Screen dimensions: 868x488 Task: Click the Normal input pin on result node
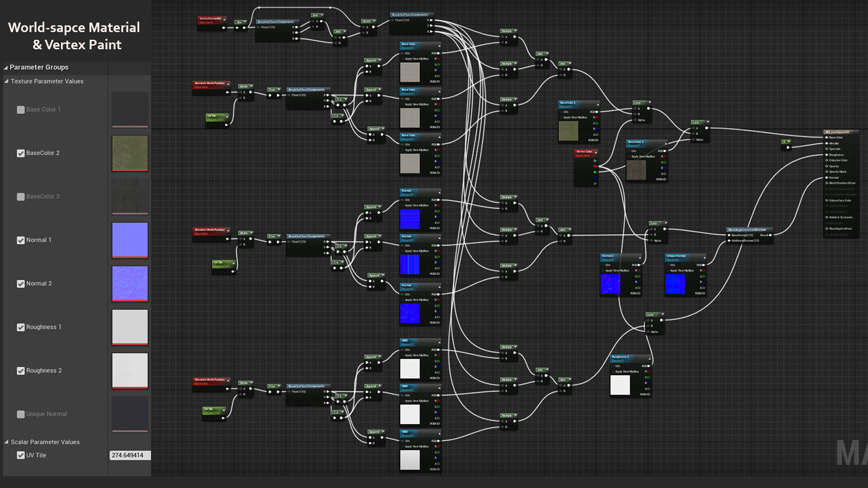coord(827,178)
